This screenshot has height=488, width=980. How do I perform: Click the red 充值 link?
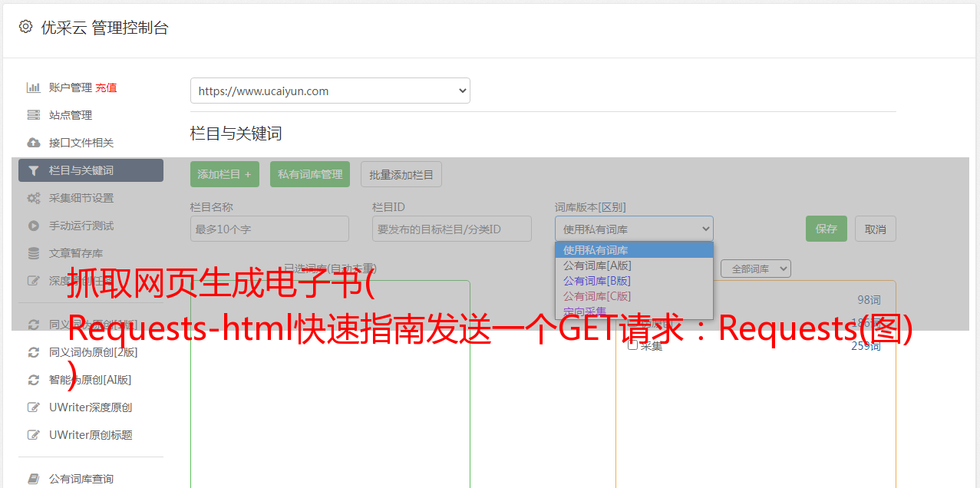click(106, 87)
